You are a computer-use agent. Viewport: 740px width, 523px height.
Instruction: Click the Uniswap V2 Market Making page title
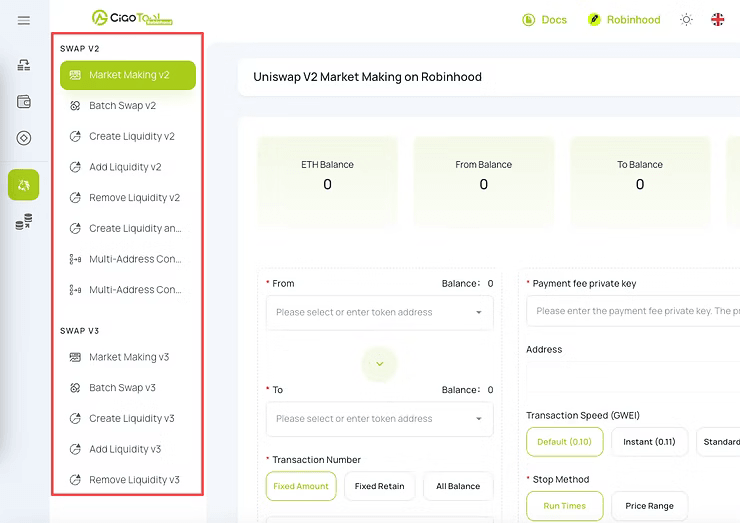367,77
